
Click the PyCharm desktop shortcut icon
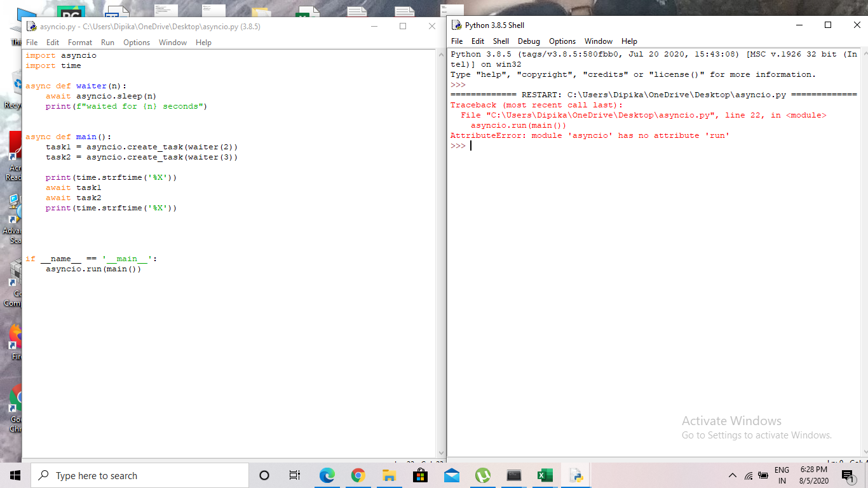pos(71,13)
